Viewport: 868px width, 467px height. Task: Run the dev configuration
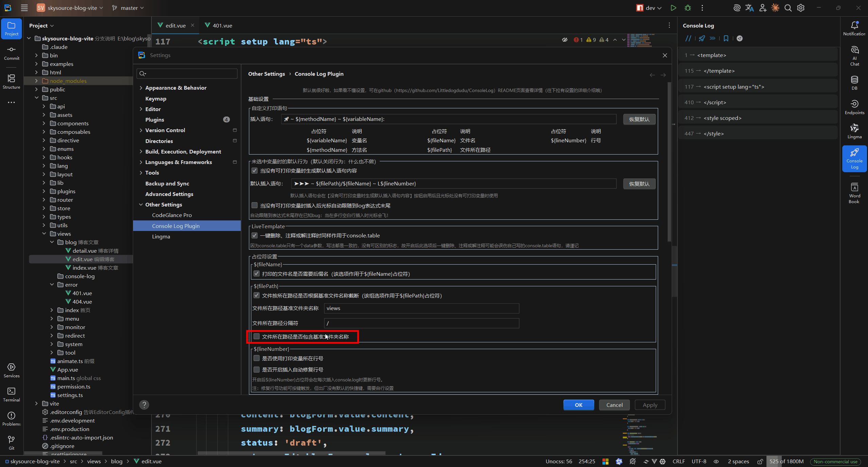pos(673,8)
